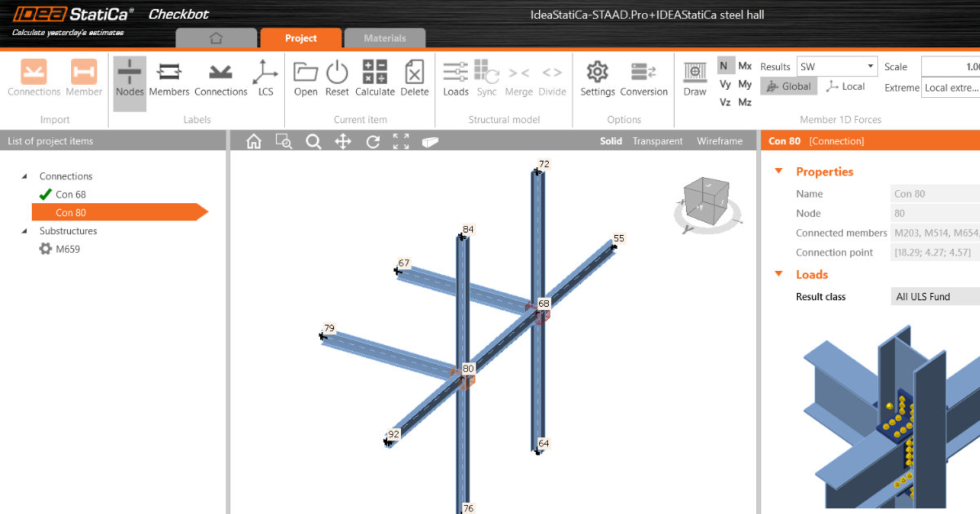Click node label 68 in model
Viewport: 980px width, 514px height.
click(544, 303)
